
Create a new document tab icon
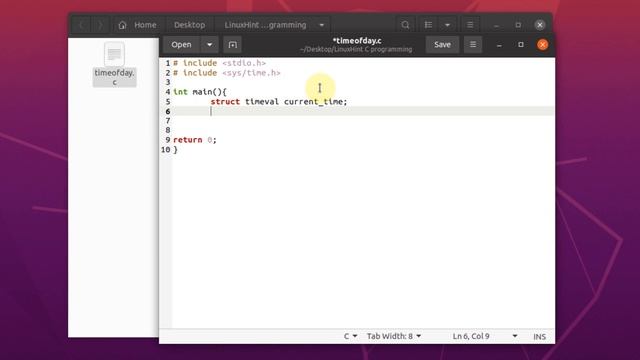(x=233, y=44)
